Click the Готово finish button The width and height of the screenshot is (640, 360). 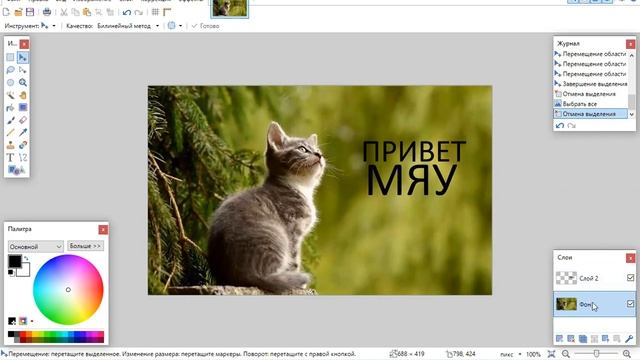point(205,26)
